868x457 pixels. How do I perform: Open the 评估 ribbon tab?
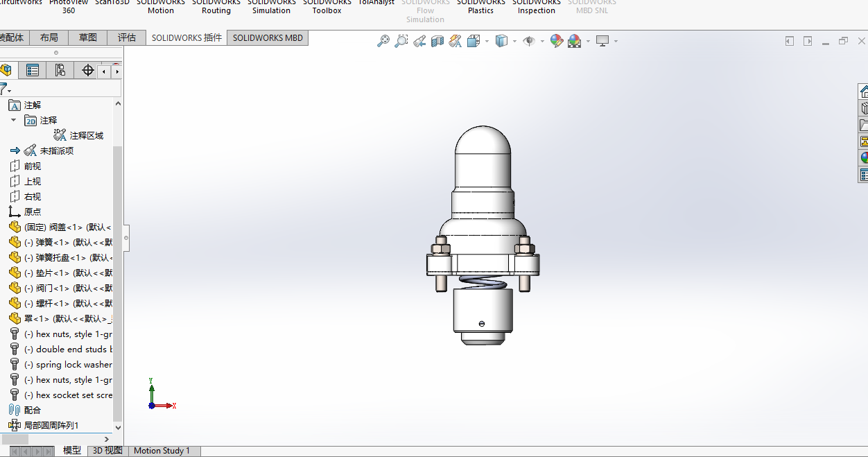tap(126, 37)
